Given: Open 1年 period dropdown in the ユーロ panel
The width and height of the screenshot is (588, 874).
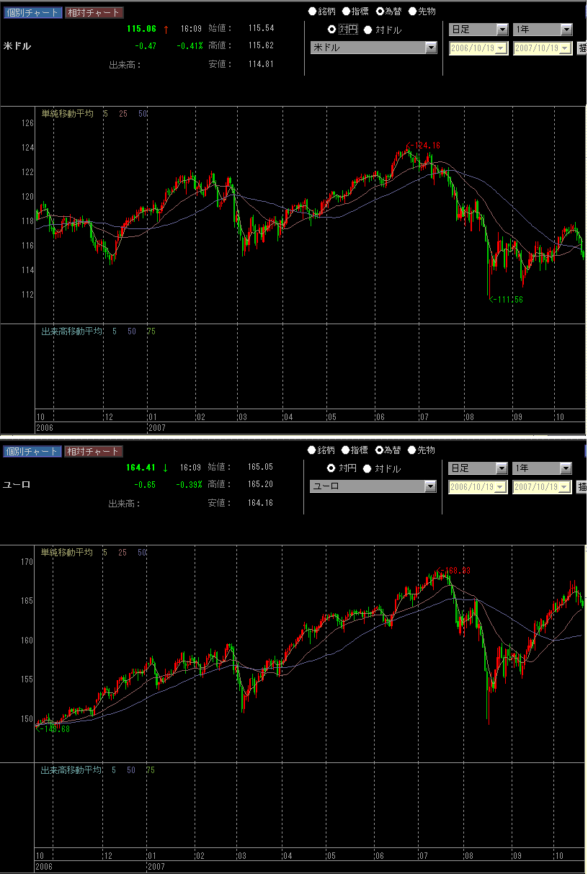Looking at the screenshot, I should pyautogui.click(x=566, y=468).
